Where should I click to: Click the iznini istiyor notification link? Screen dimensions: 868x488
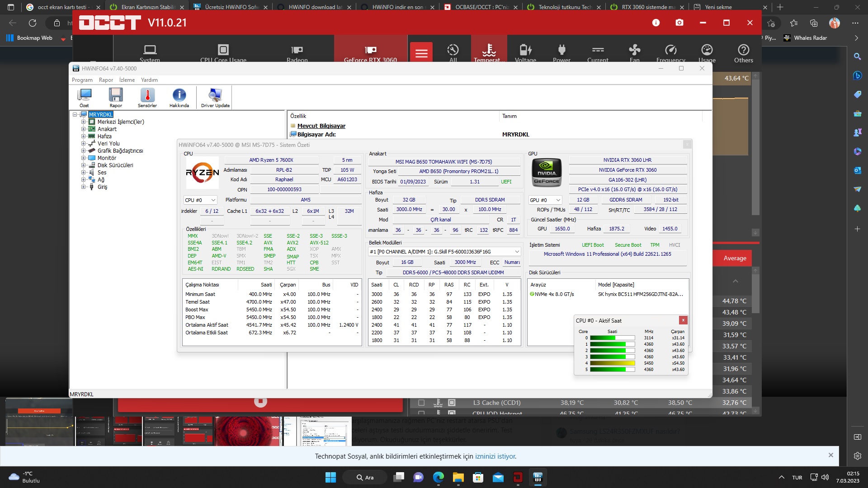tap(495, 456)
